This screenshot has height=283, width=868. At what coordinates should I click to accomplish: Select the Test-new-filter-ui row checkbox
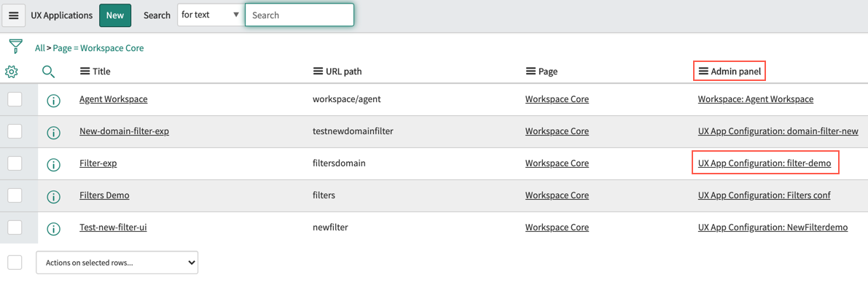pos(15,227)
